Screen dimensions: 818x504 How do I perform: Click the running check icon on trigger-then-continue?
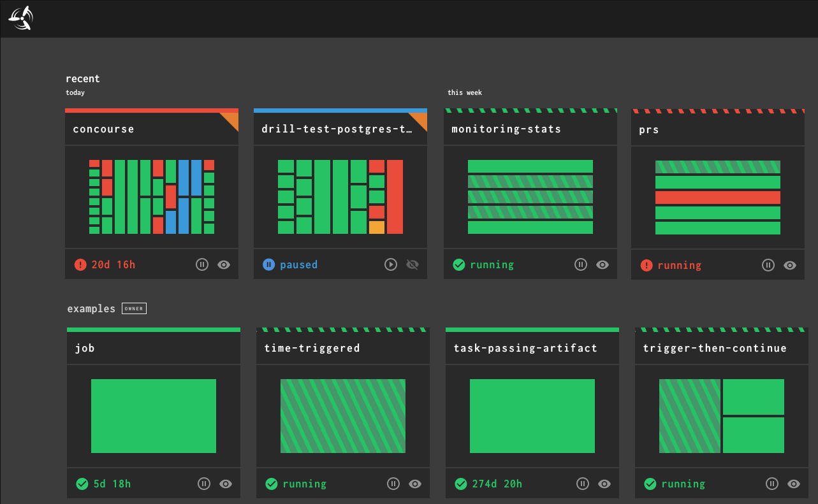point(650,484)
